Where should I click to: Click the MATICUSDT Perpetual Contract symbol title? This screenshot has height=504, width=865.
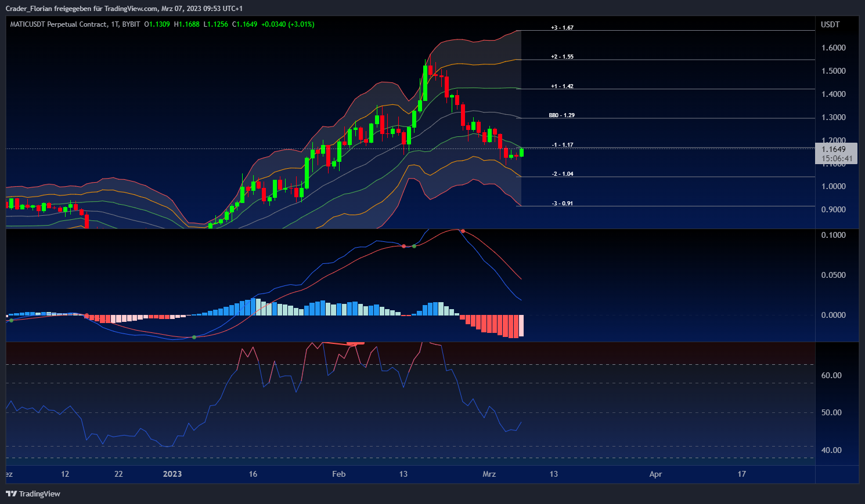point(59,24)
